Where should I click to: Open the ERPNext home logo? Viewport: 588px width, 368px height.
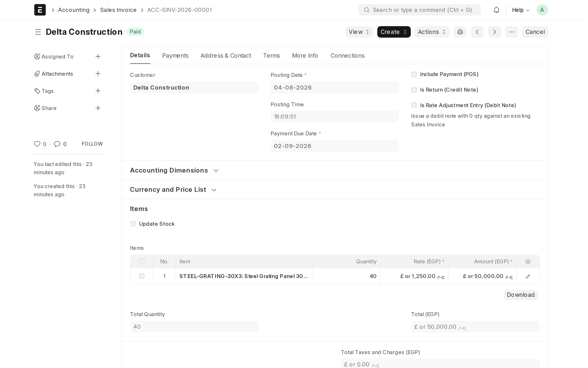(40, 10)
